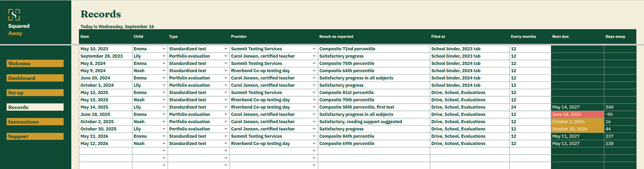This screenshot has width=644, height=169.
Task: Click School binder, 2023 tab in first row
Action: [469, 49]
